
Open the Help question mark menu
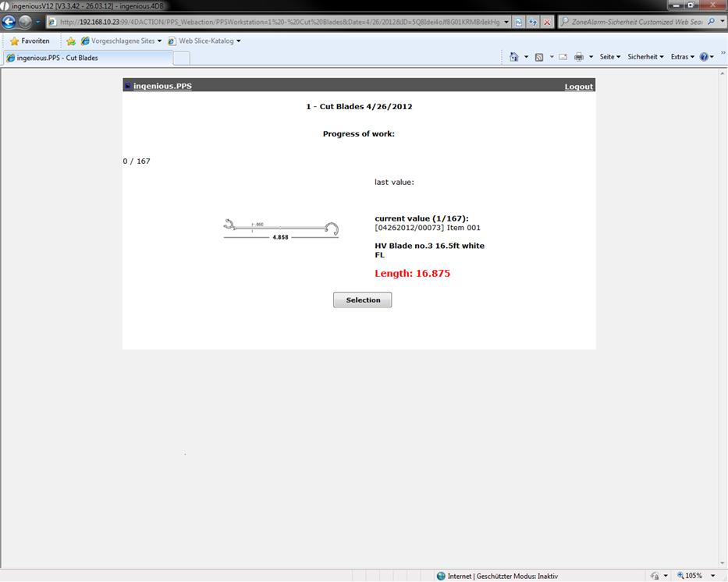706,57
